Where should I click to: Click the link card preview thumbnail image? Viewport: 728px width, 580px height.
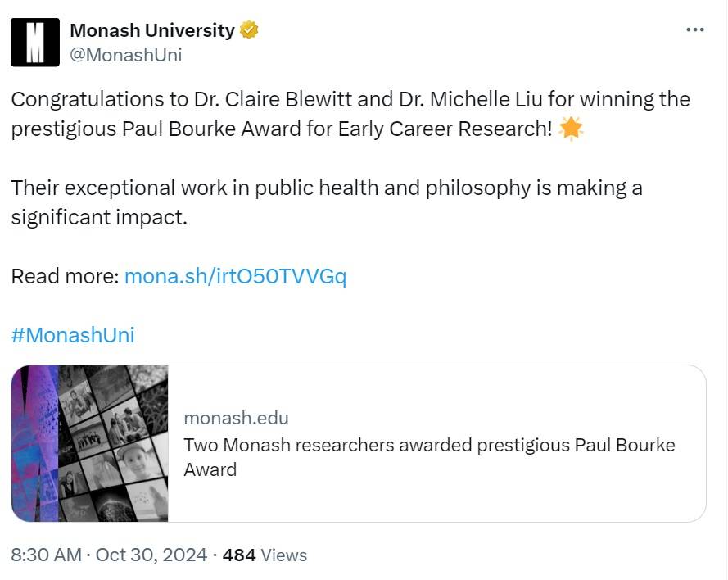[90, 443]
